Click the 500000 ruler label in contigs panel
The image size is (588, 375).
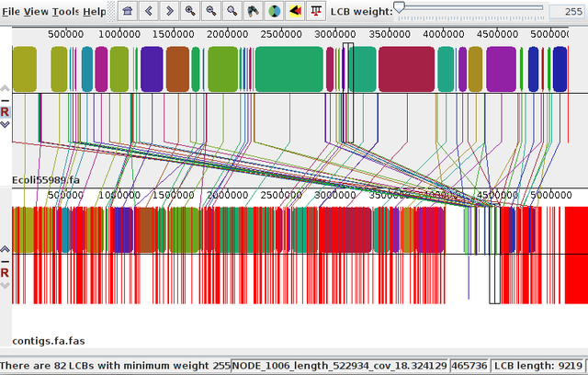65,195
